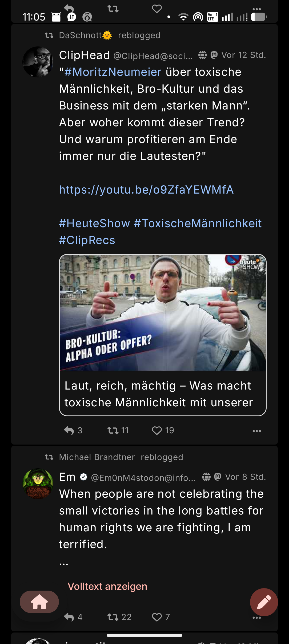Go to the home timeline button

click(x=39, y=602)
